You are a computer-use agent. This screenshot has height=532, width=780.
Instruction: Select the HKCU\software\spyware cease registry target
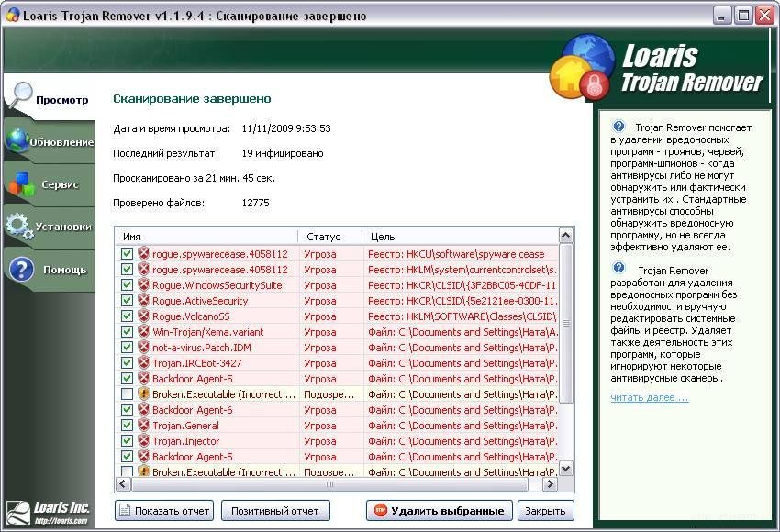pos(456,254)
